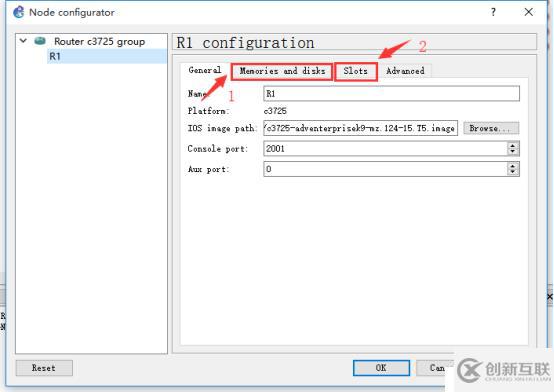Viewport: 554px width, 392px height.
Task: Click the c3725 platform value text
Action: [275, 111]
